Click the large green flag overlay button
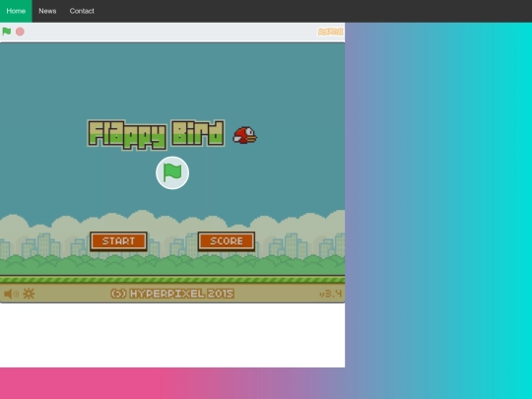This screenshot has height=399, width=532. (172, 172)
